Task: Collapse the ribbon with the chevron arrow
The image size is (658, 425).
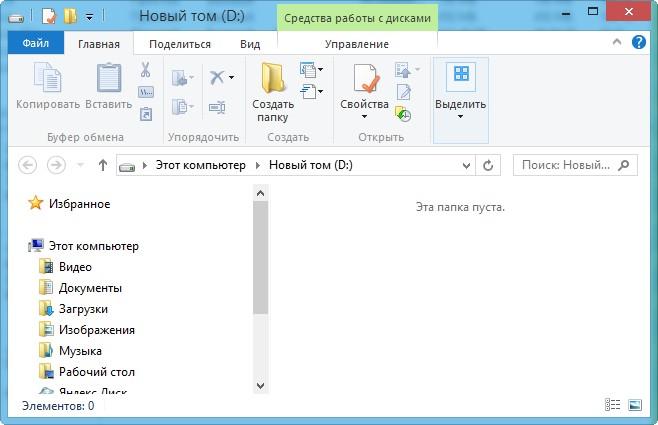Action: (617, 42)
